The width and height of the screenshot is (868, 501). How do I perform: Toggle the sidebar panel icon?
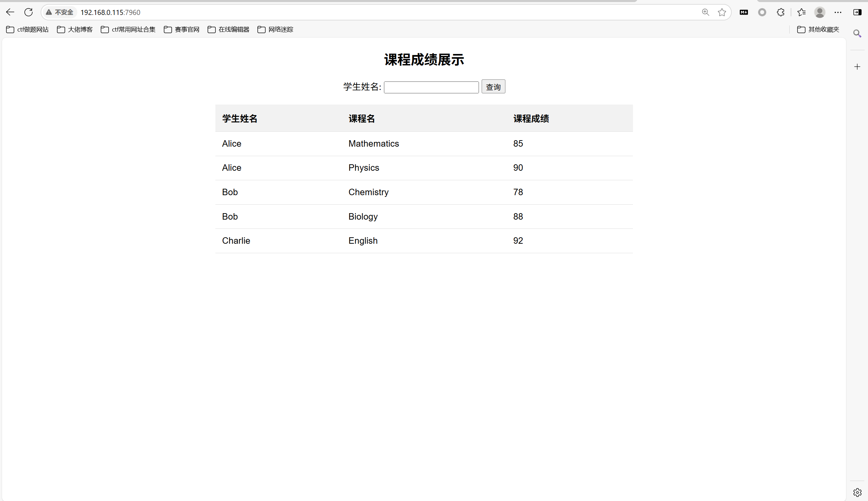[x=857, y=12]
